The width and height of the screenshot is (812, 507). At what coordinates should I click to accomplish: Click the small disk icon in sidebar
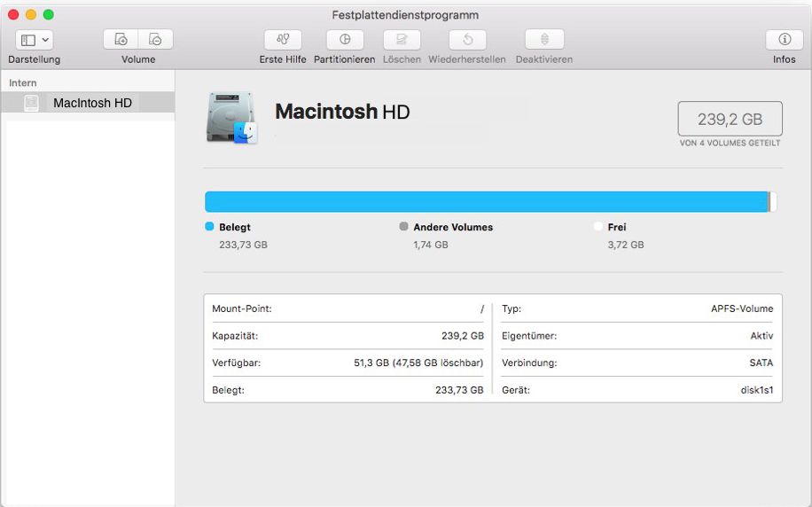[32, 103]
